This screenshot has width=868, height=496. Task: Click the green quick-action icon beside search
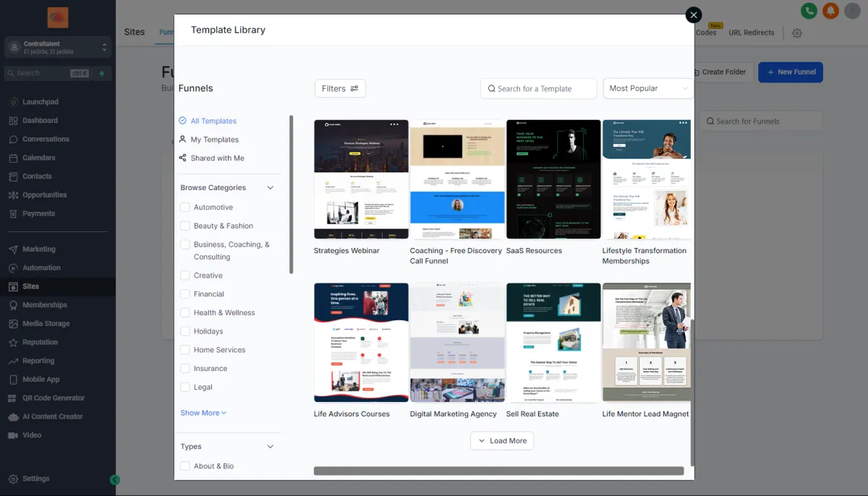(x=102, y=73)
